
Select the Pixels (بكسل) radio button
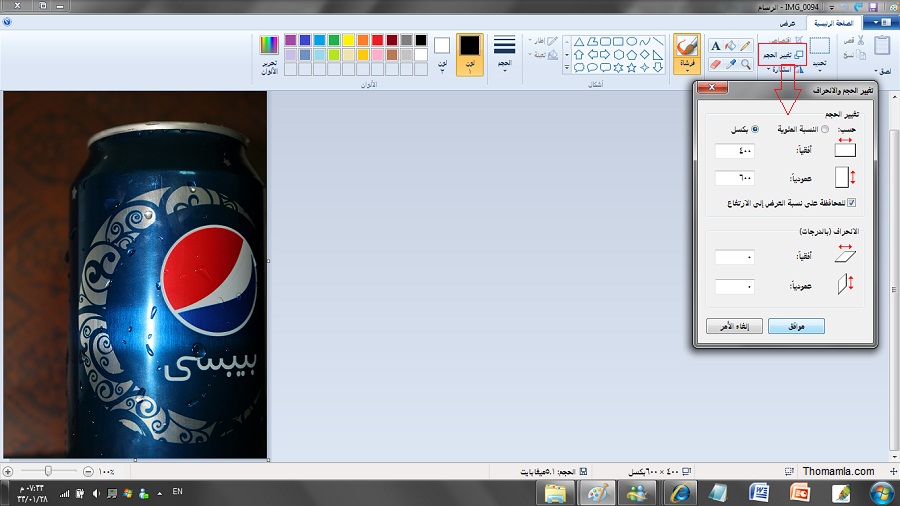click(755, 130)
